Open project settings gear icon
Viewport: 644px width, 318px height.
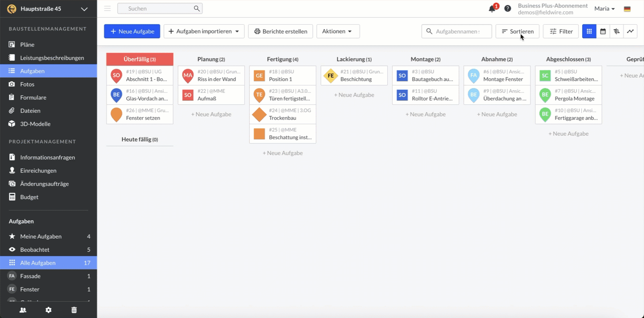pos(49,310)
